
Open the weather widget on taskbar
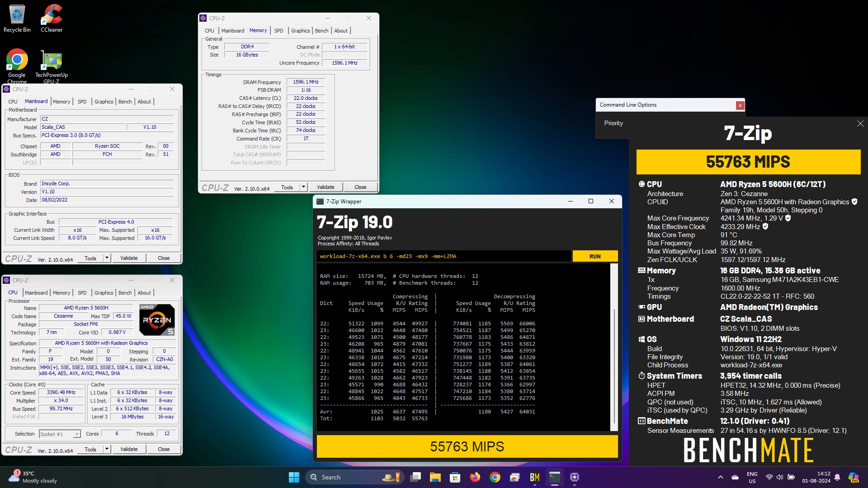(x=33, y=477)
